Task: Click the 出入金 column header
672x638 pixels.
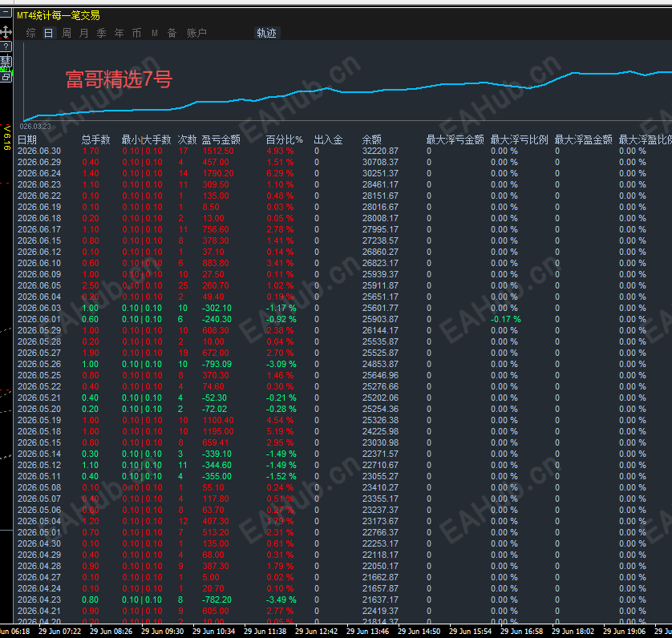Action: click(x=328, y=139)
